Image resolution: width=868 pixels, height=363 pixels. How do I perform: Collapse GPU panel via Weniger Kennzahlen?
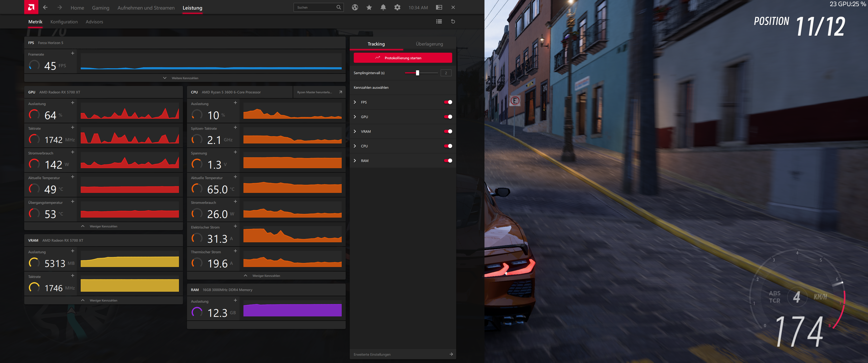pyautogui.click(x=103, y=226)
